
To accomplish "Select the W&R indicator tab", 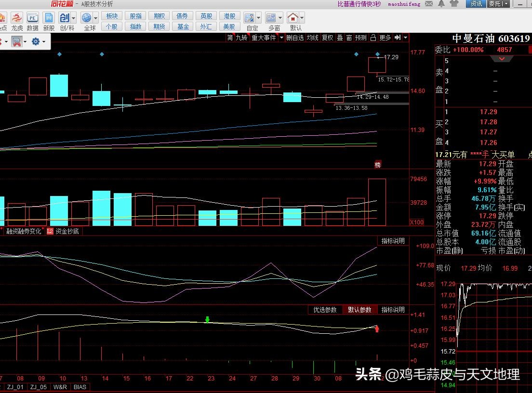I will (x=60, y=387).
